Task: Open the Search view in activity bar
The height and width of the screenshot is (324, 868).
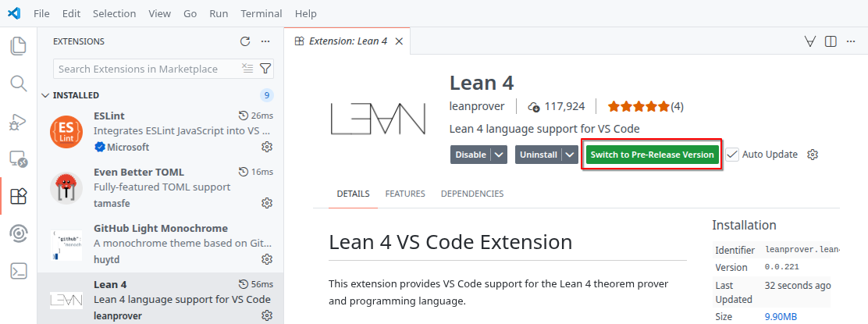Action: point(18,84)
